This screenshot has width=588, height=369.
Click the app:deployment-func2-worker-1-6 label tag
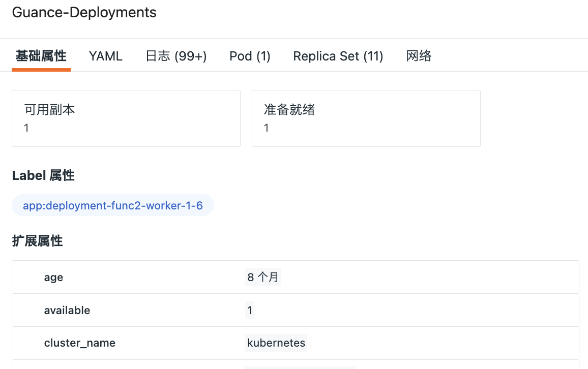tap(113, 206)
